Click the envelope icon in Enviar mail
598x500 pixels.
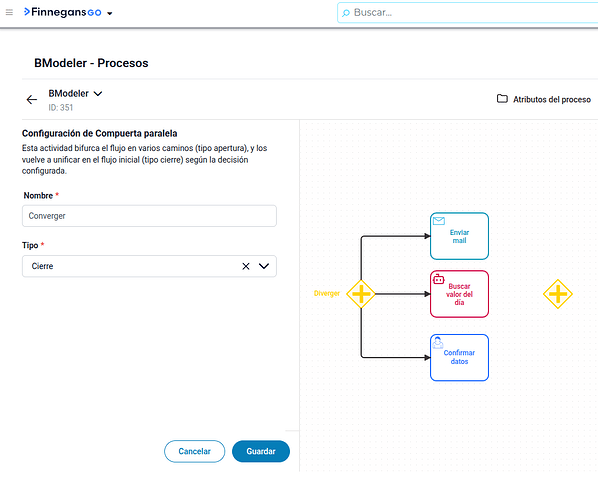(439, 221)
